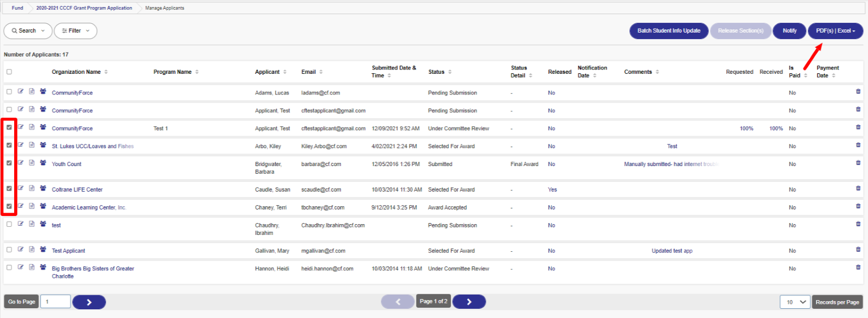Uncheck the Youth Count row checkbox

point(9,163)
